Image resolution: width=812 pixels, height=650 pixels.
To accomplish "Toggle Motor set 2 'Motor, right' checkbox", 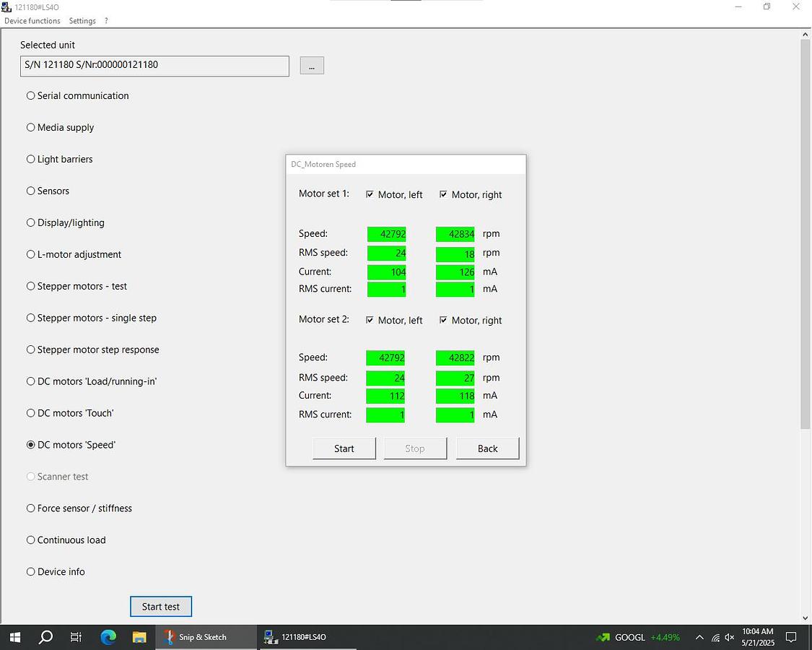I will coord(443,320).
